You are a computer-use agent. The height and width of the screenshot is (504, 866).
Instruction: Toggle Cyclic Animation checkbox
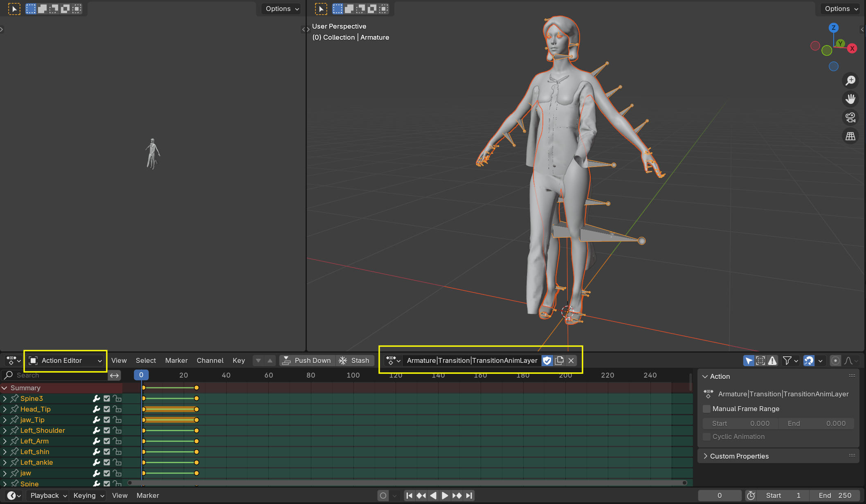point(708,436)
